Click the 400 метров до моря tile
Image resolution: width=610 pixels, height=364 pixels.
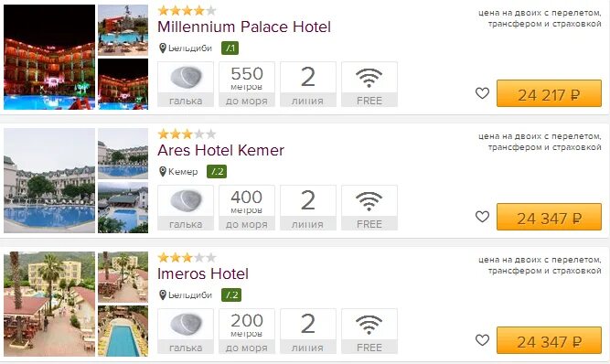point(247,208)
